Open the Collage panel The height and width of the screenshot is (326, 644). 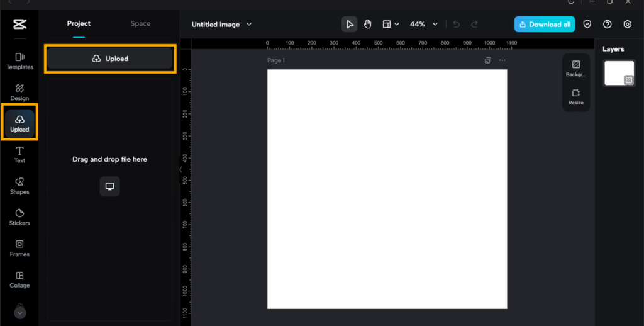pos(19,279)
